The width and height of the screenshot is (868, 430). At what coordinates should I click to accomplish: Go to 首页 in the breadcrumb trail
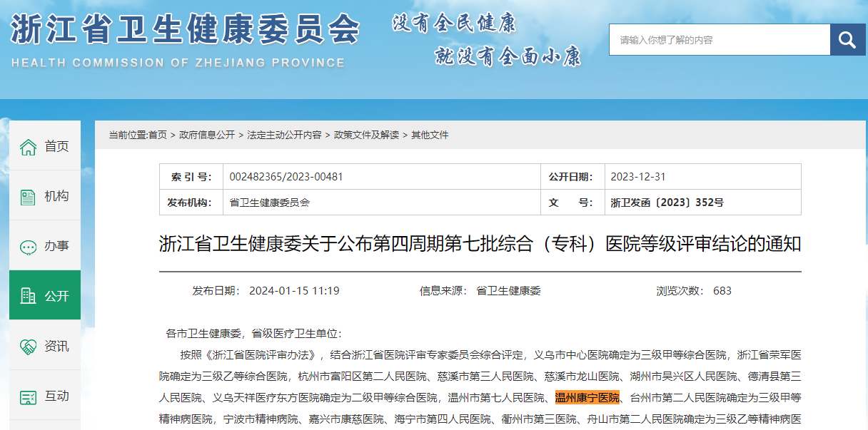[158, 135]
